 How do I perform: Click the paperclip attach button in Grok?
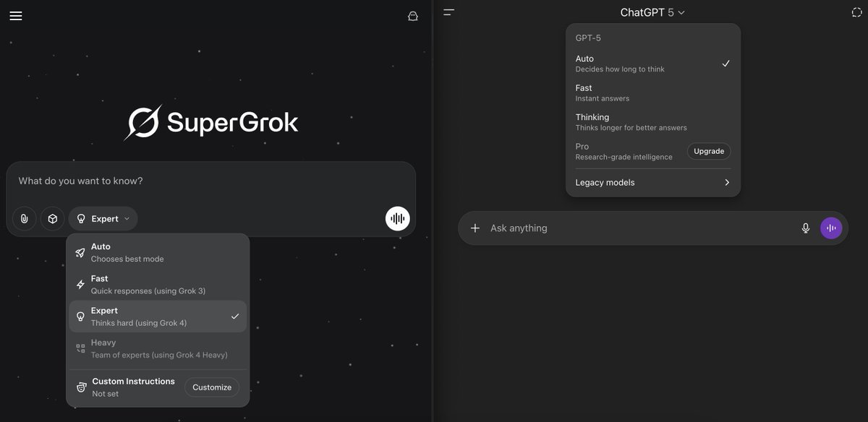(x=25, y=218)
